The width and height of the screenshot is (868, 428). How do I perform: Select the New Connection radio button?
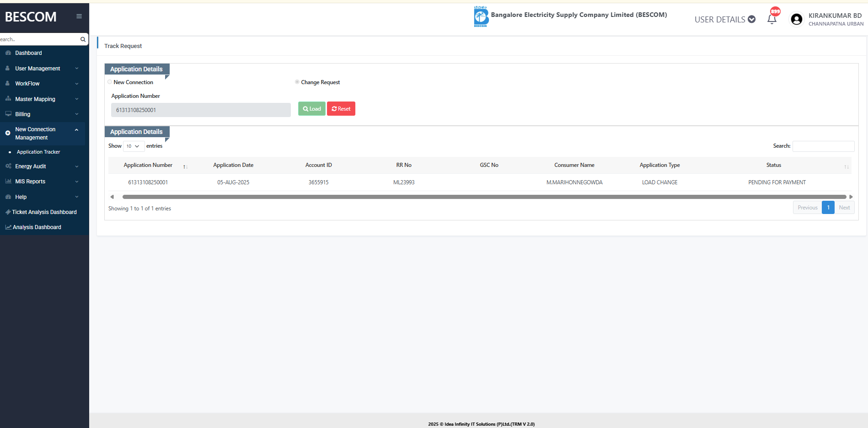pos(110,82)
